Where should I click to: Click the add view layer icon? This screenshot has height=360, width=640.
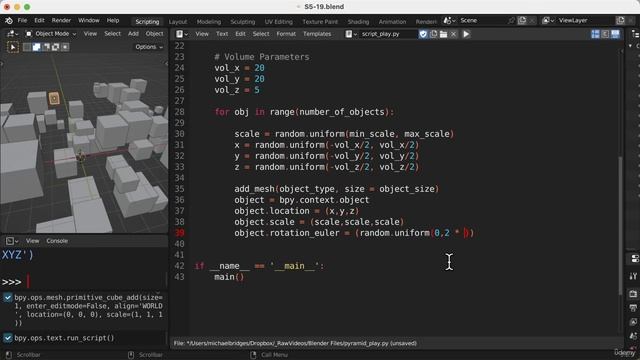[620, 20]
